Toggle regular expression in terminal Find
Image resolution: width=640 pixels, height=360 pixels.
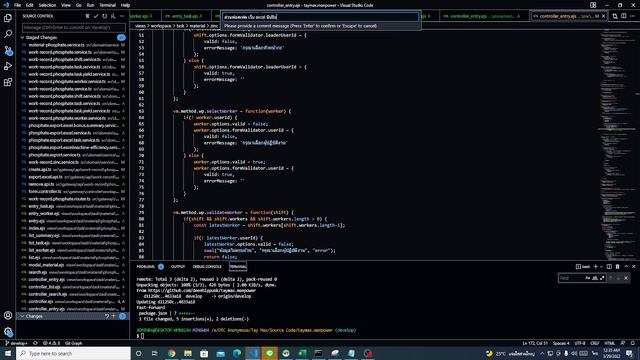(602, 278)
